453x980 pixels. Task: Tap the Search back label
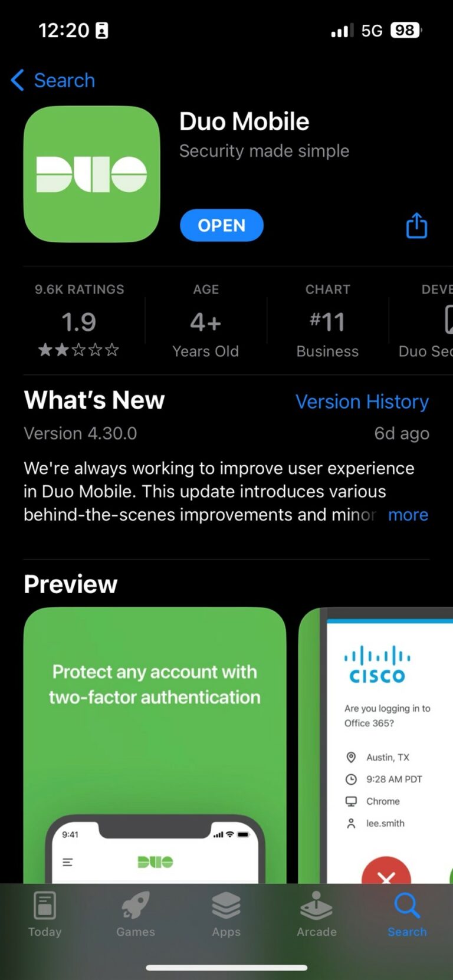(x=64, y=80)
